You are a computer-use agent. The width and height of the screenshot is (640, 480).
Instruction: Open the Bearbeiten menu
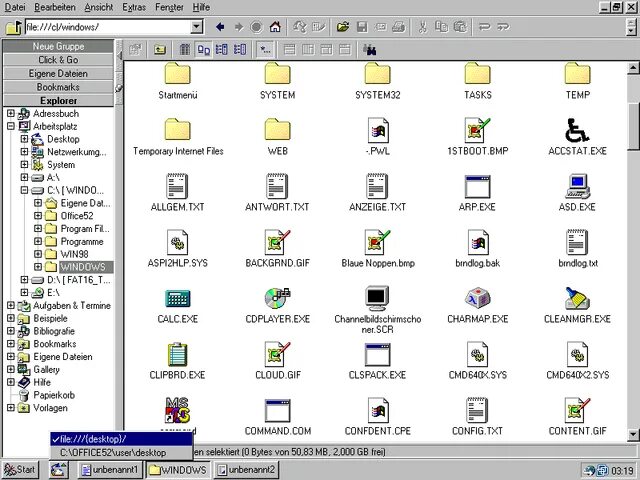click(55, 7)
